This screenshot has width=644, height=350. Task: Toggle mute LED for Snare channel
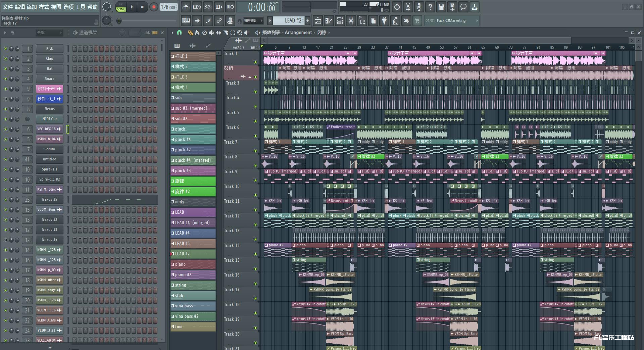click(x=5, y=79)
